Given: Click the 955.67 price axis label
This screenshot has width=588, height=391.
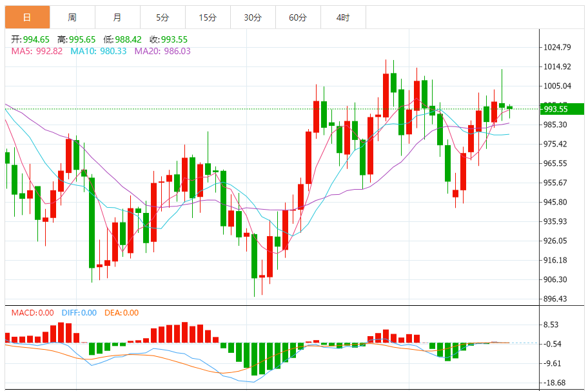Looking at the screenshot, I should point(555,183).
